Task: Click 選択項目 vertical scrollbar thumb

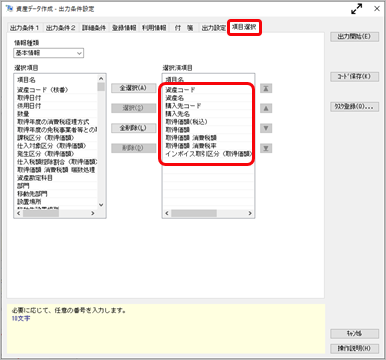Action: [101, 87]
